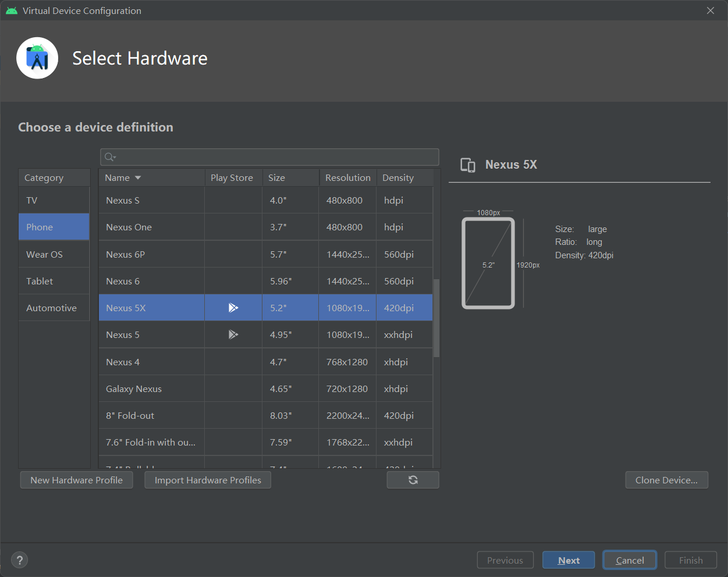This screenshot has width=728, height=577.
Task: Sort devices by Name column header
Action: [152, 178]
